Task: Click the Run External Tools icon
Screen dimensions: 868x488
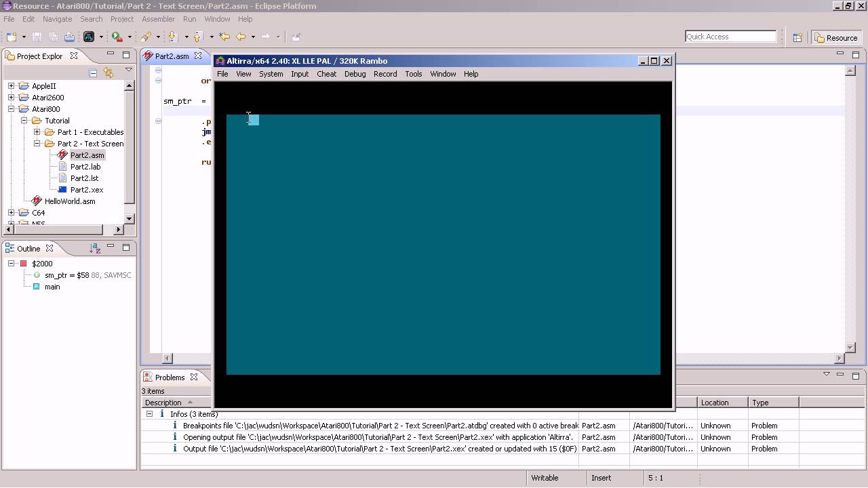Action: tap(117, 37)
